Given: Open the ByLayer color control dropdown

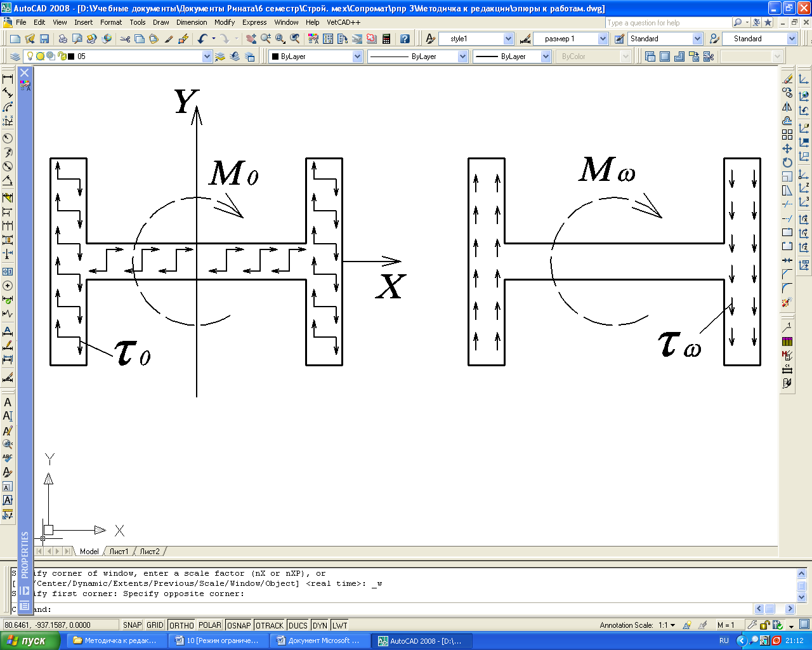Looking at the screenshot, I should [357, 56].
